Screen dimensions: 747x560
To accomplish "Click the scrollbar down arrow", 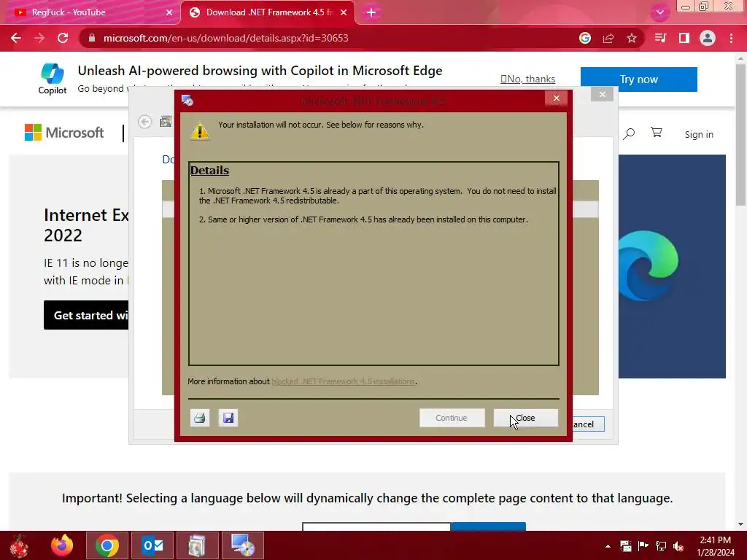I will click(x=740, y=524).
